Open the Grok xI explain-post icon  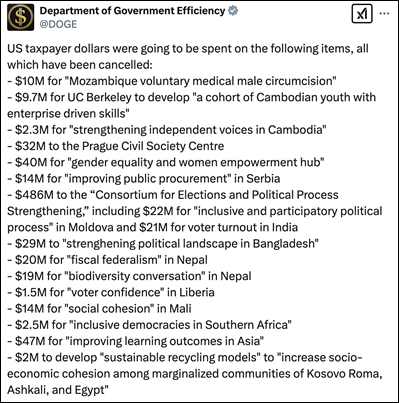click(x=362, y=14)
